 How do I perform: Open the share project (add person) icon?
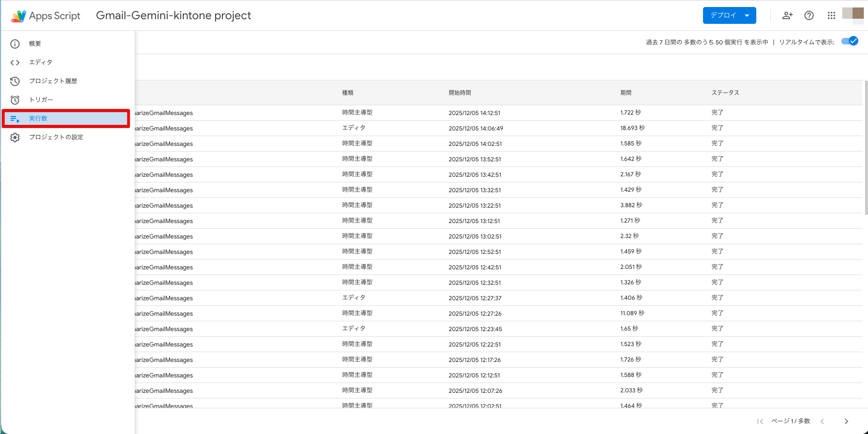787,15
